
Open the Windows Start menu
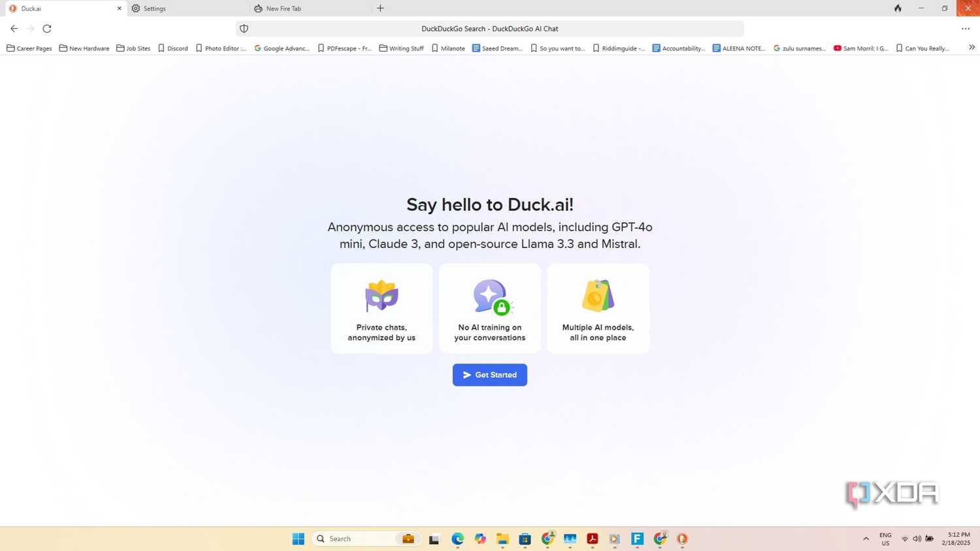click(298, 539)
